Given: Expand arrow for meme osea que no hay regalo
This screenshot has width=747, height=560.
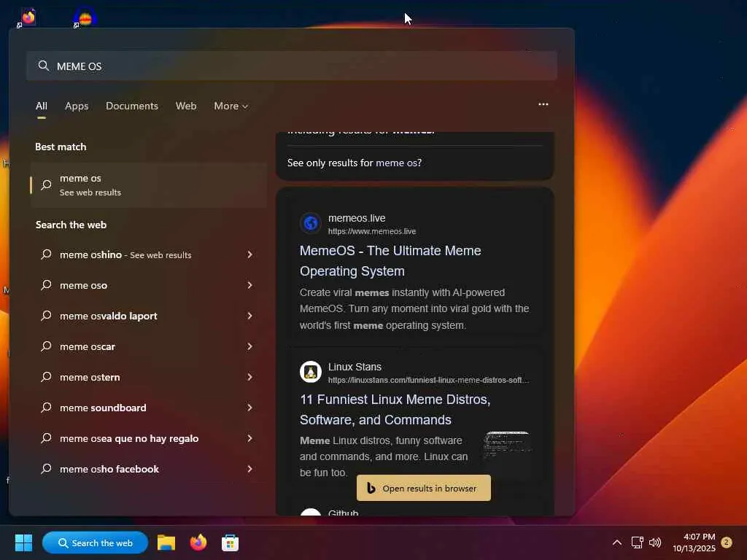Looking at the screenshot, I should (249, 438).
